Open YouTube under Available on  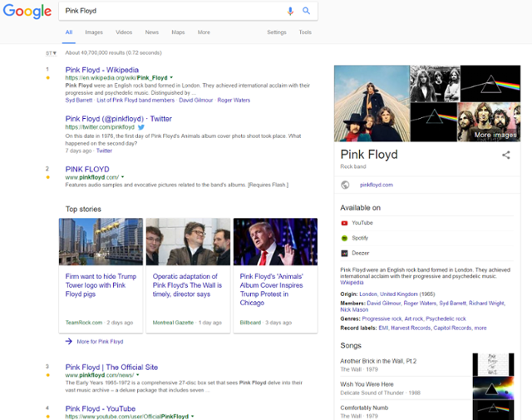[x=362, y=223]
